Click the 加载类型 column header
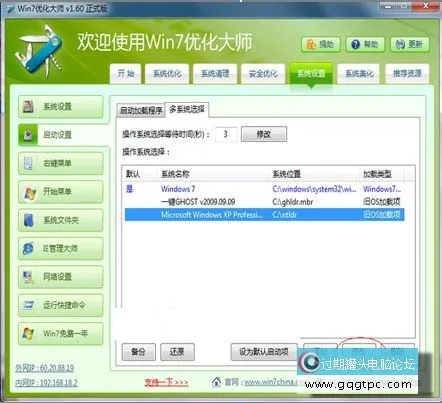The image size is (442, 403). (x=382, y=174)
